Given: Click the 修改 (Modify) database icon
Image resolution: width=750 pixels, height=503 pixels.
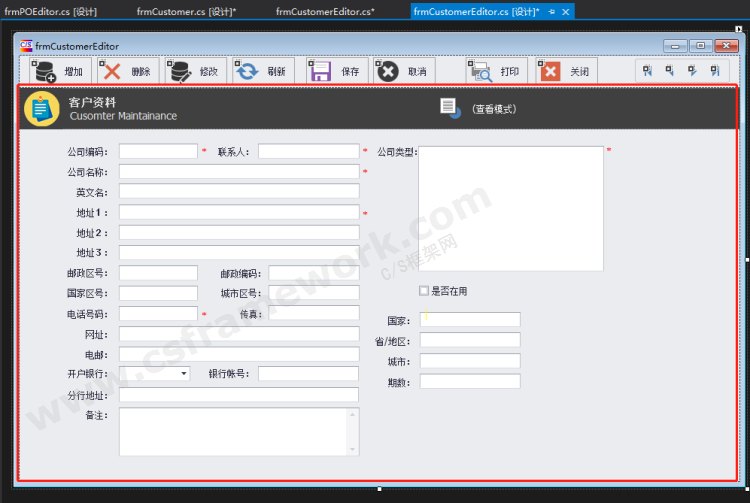Looking at the screenshot, I should tap(181, 71).
